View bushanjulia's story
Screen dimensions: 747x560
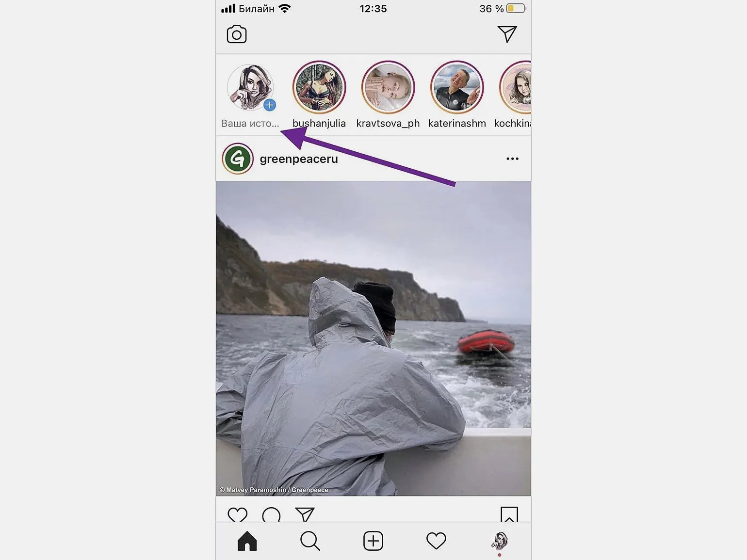(x=319, y=87)
